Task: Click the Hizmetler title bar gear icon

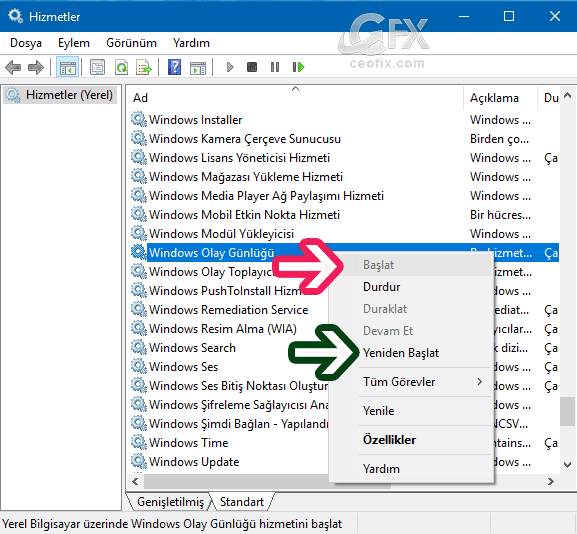Action: (x=15, y=16)
